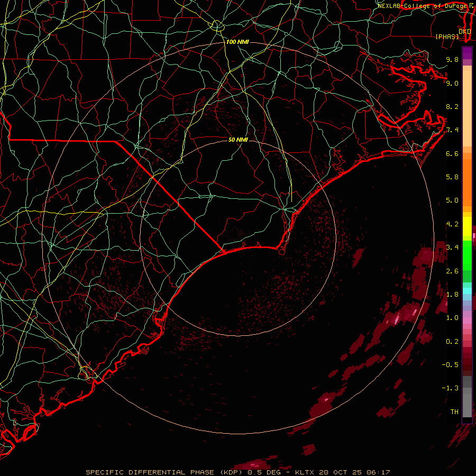The image size is (476, 476).
Task: Click the -0.5 value on color scale
Action: pos(450,365)
